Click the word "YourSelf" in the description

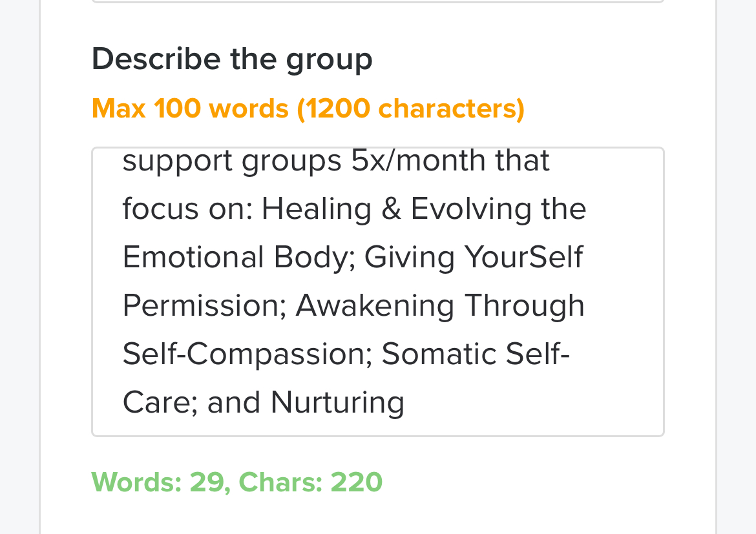[x=523, y=258]
